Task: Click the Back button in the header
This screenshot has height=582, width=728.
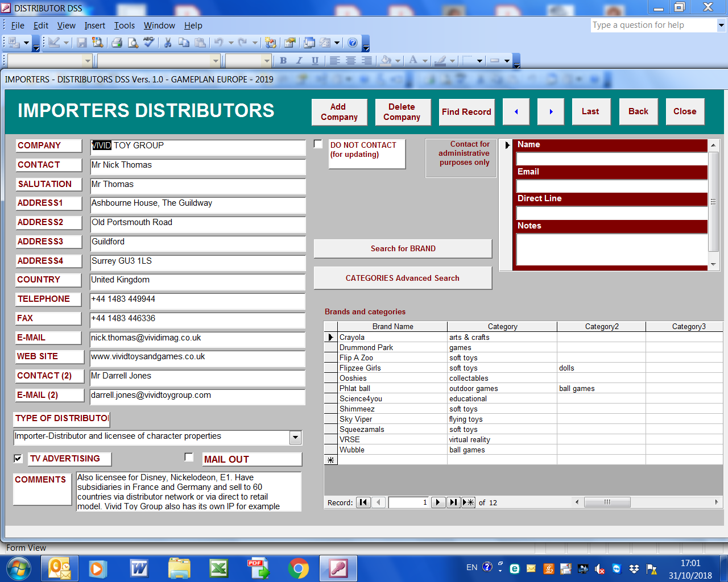Action: coord(638,111)
